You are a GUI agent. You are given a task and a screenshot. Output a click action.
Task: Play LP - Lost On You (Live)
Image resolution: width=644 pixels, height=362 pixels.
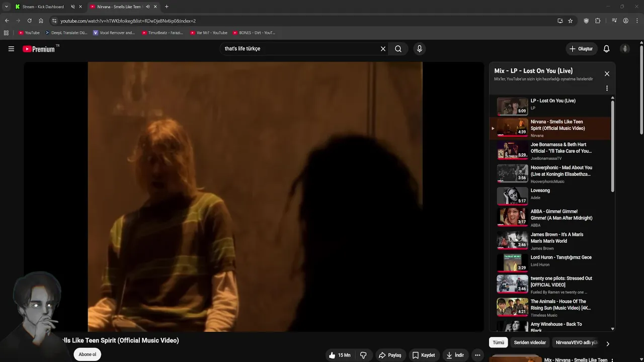coord(551,105)
